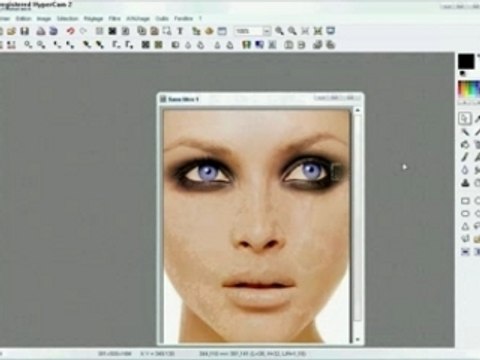Screen dimensions: 480x360
Task: Open the canvas size icon
Action: coord(209,31)
